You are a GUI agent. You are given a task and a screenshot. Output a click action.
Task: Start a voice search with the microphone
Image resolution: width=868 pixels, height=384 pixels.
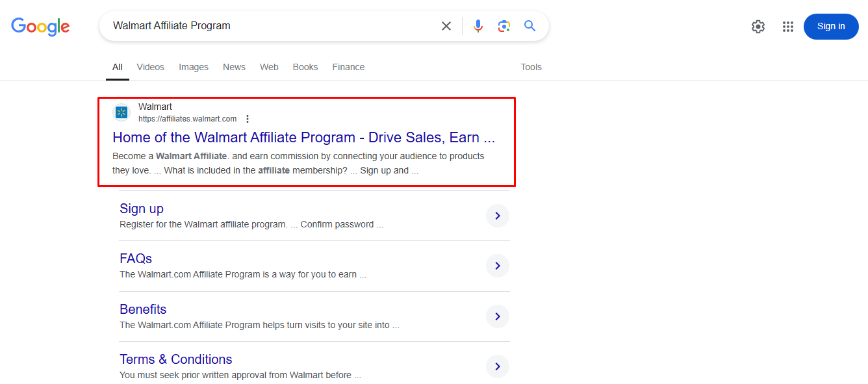(478, 26)
